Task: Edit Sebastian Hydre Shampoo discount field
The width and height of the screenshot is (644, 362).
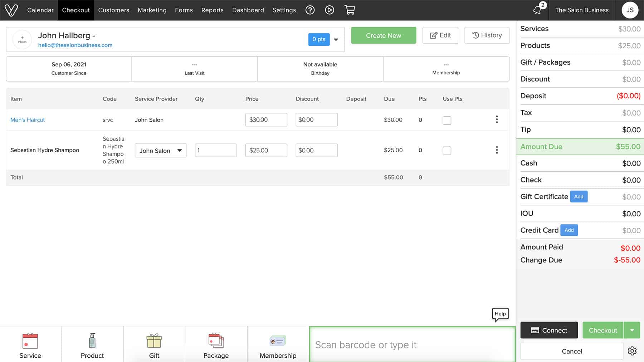Action: point(317,150)
